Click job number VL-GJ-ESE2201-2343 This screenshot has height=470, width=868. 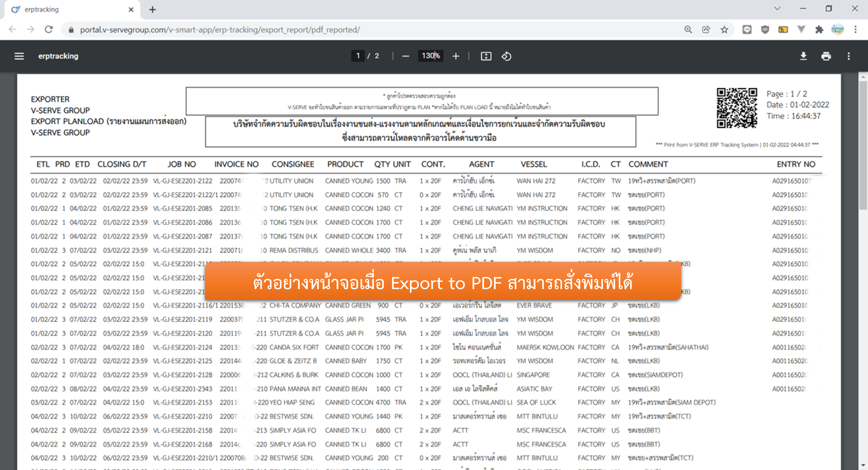[183, 389]
